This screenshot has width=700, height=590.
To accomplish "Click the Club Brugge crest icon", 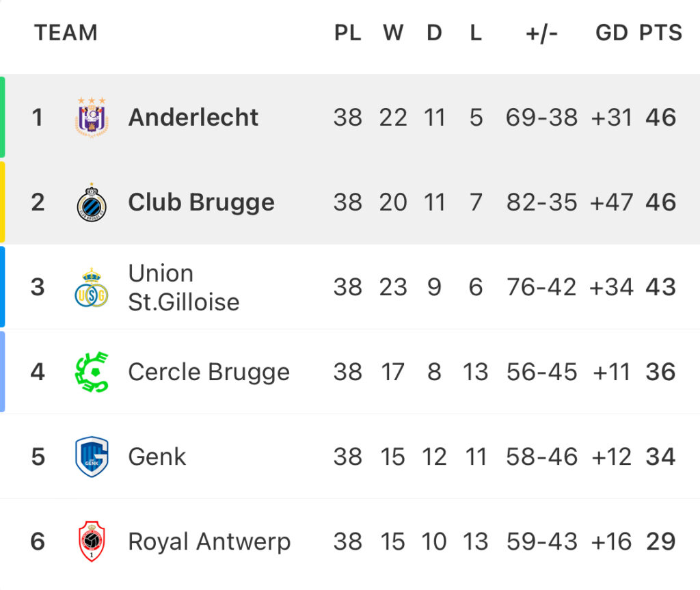I will (x=92, y=202).
